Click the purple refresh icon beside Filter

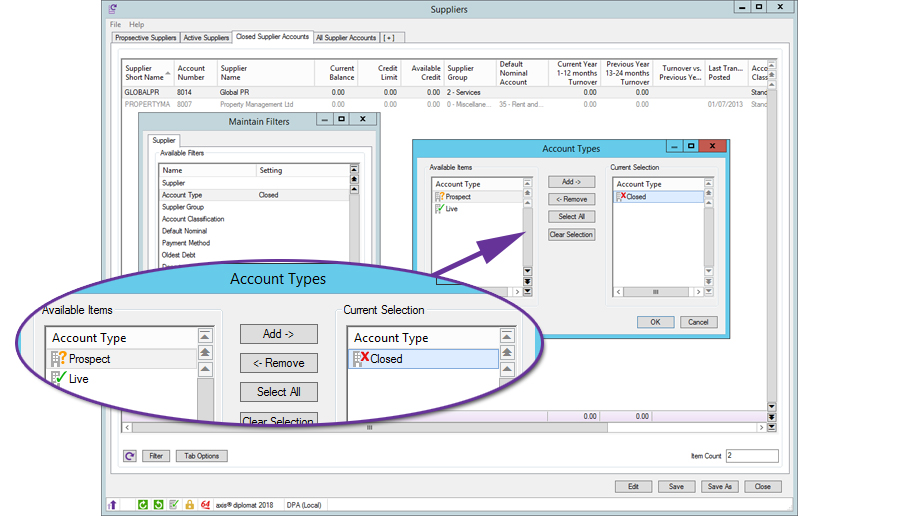[130, 456]
